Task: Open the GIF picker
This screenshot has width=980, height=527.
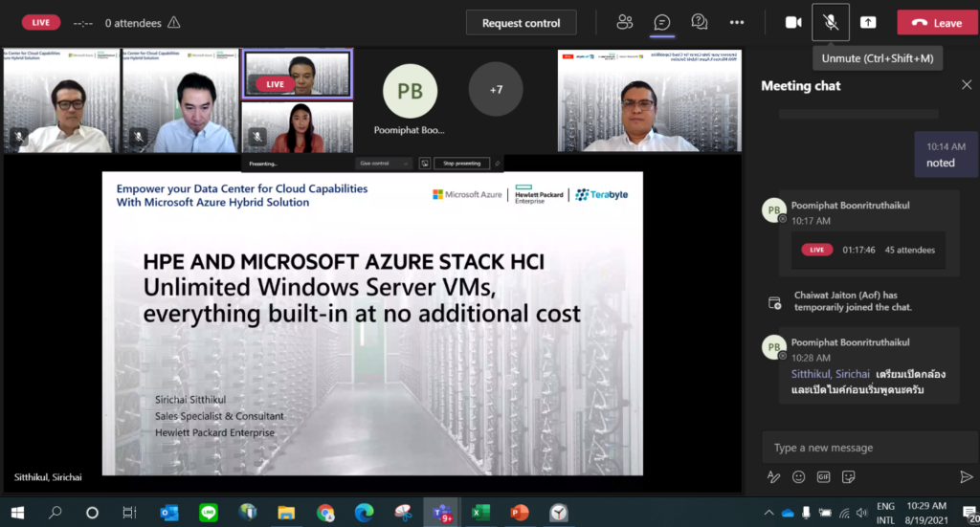Action: [x=823, y=477]
